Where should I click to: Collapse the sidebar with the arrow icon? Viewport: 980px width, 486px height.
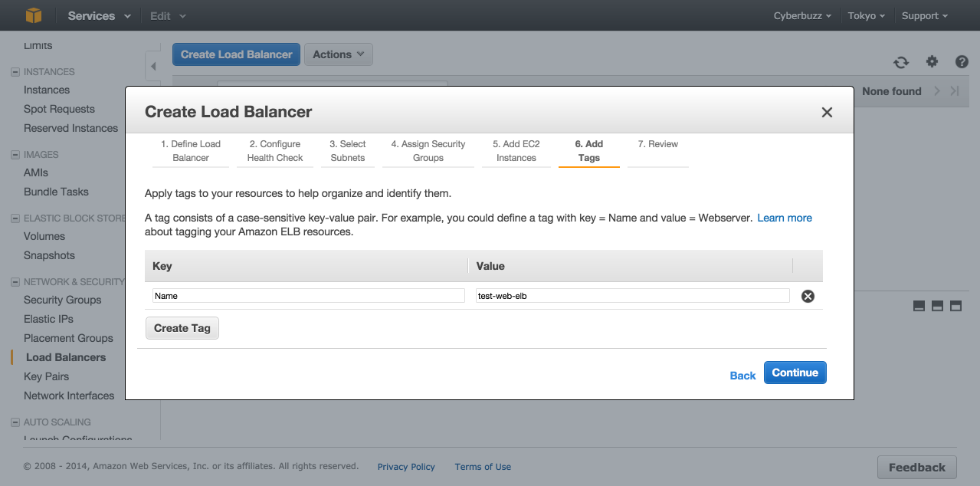pos(152,67)
